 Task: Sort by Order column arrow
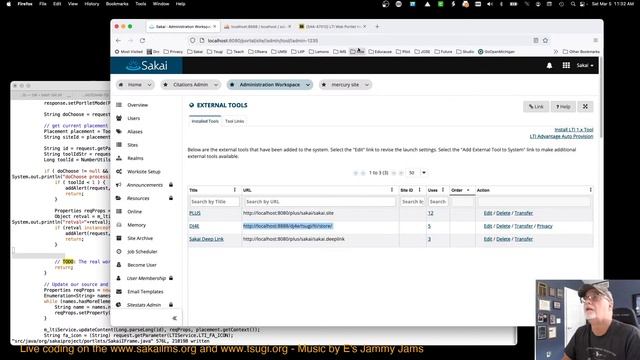[468, 190]
